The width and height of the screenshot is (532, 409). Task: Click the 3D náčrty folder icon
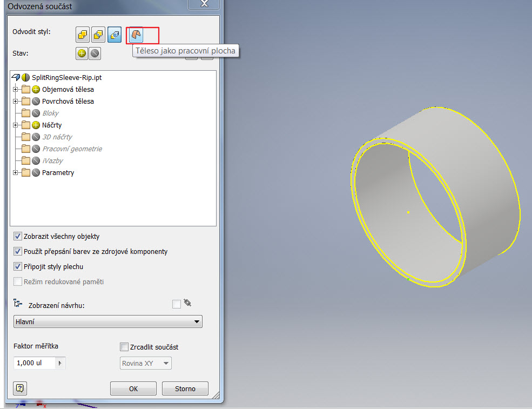pyautogui.click(x=26, y=137)
